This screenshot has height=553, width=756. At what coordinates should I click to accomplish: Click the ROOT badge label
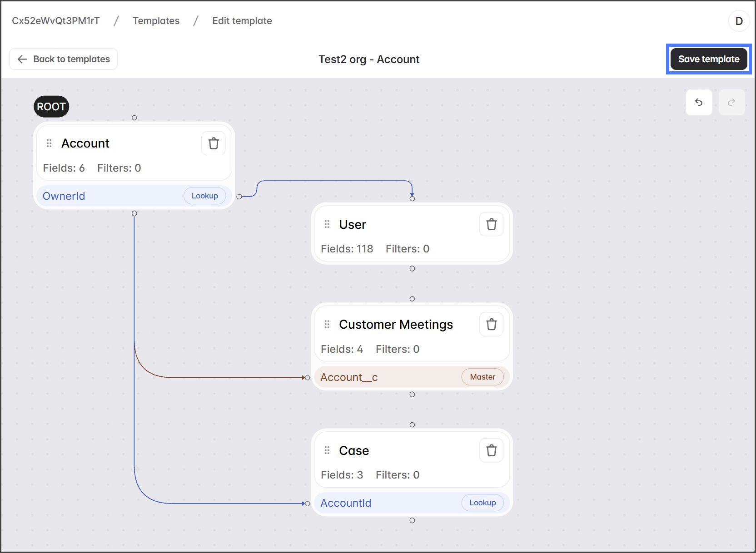[x=51, y=107]
